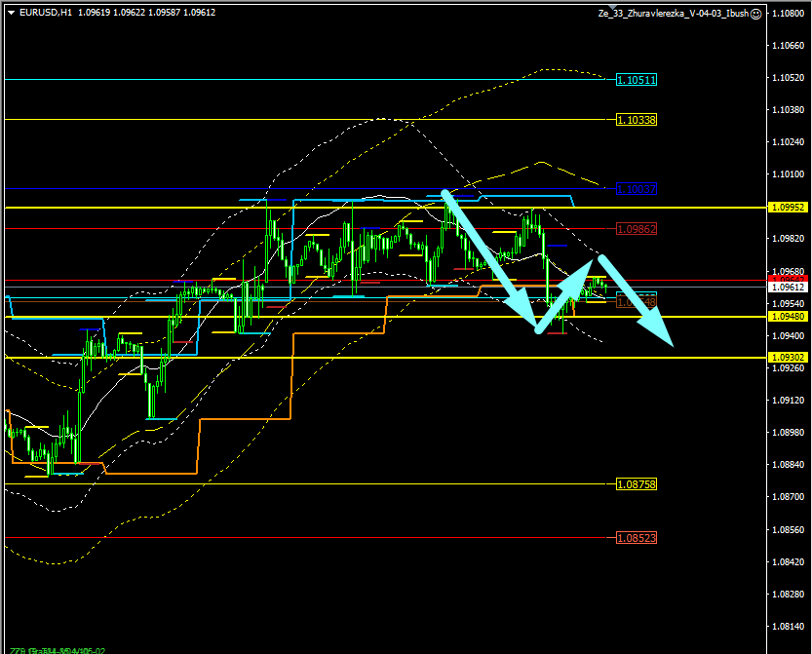The width and height of the screenshot is (812, 654).
Task: Click the red 1.08523 price label
Action: 636,538
